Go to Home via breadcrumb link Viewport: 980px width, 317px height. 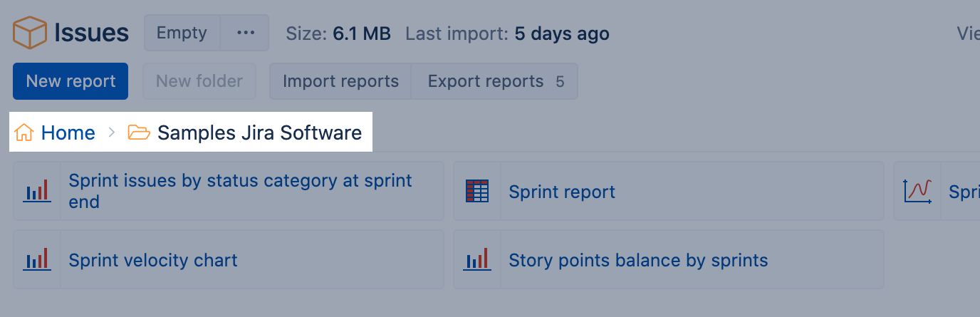point(68,132)
